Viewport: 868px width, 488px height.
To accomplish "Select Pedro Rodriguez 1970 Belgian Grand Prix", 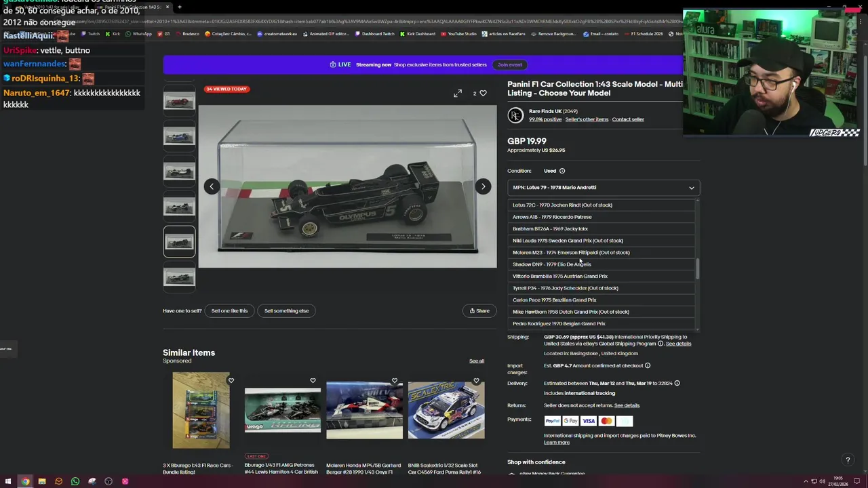I will point(602,324).
